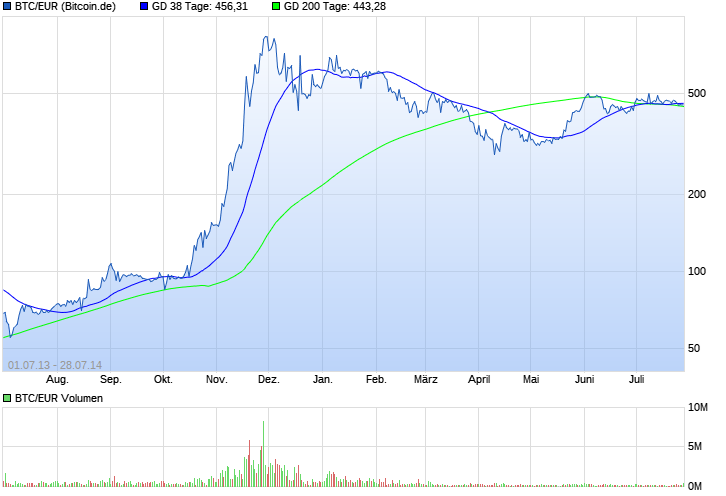Click the BTC/EUR (Bitcoin.de) legend swatch
Screen dimensions: 726x496
[x=7, y=6]
